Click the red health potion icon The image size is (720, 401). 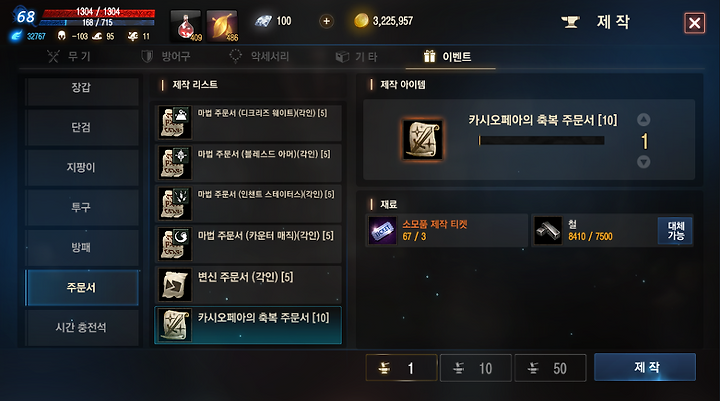click(x=186, y=26)
